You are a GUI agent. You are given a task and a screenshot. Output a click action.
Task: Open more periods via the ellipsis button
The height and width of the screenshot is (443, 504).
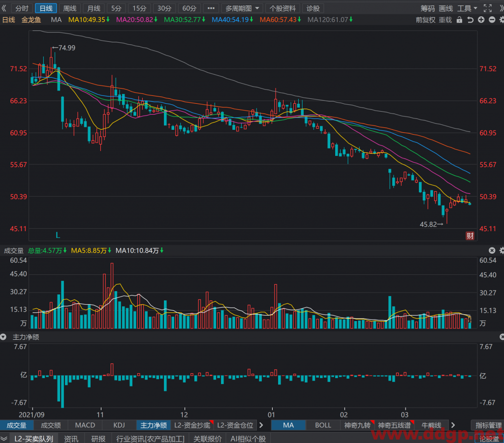[211, 8]
